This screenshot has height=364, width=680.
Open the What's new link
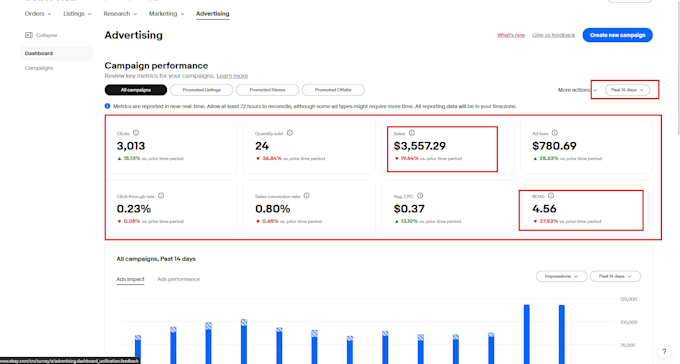point(511,35)
